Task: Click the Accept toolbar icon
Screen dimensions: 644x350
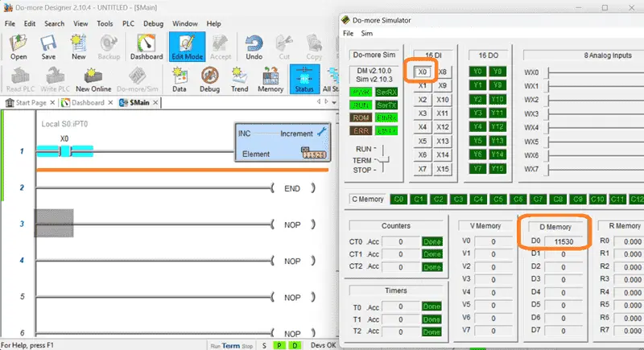Action: click(221, 47)
